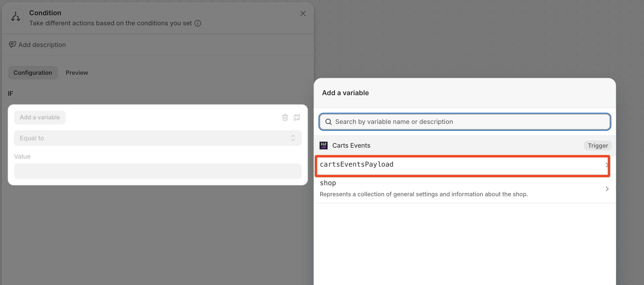Select the Configuration tab
Viewport: 644px width, 285px height.
pos(33,73)
